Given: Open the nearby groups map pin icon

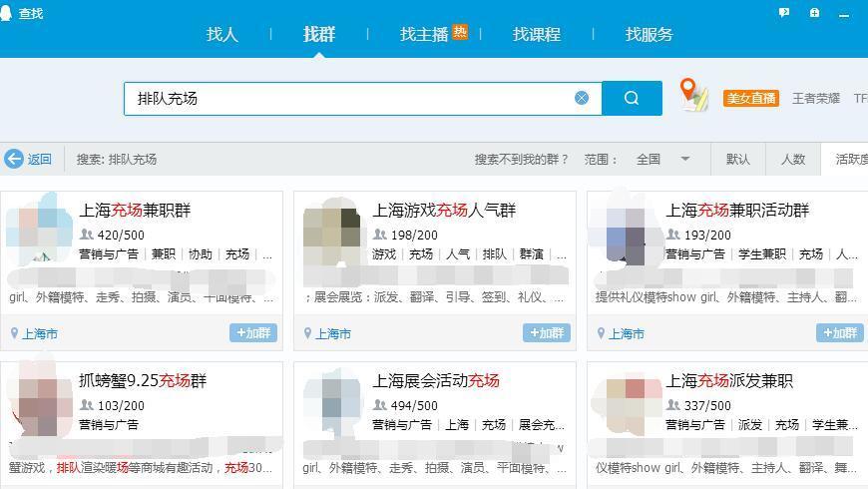Looking at the screenshot, I should 693,94.
